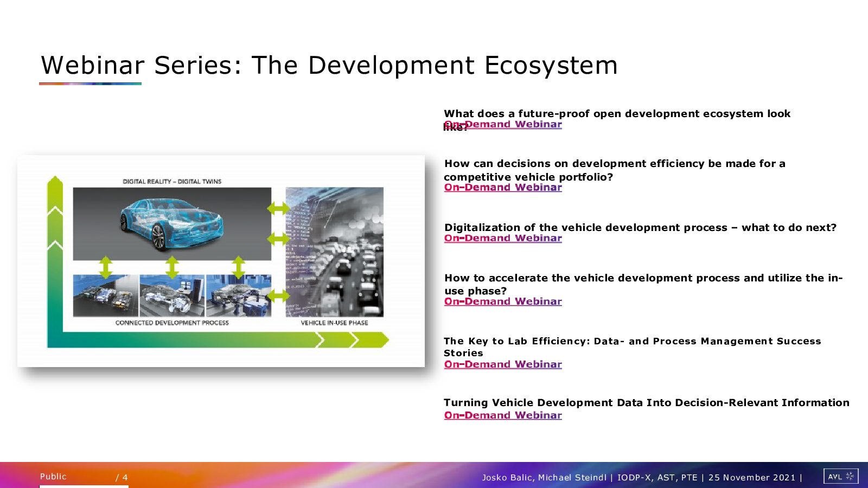Open the webinar link under in-use phase question
The image size is (868, 488).
(x=503, y=301)
